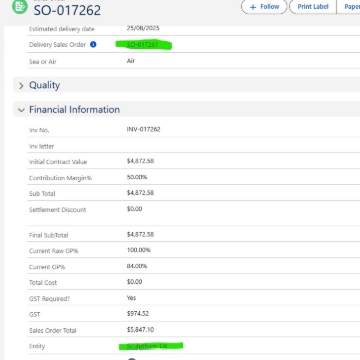Click the Current GP% value 84.00%
The height and width of the screenshot is (360, 360).
pos(137,266)
